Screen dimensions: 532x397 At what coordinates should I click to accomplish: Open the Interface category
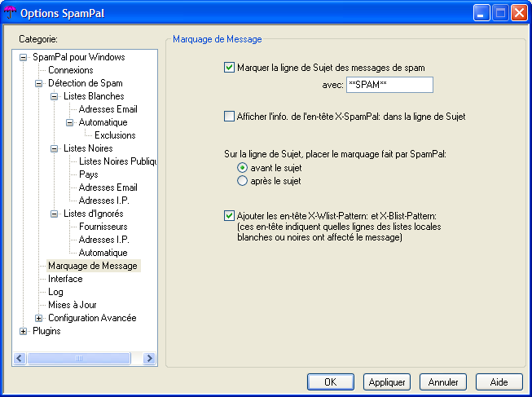[x=65, y=279]
